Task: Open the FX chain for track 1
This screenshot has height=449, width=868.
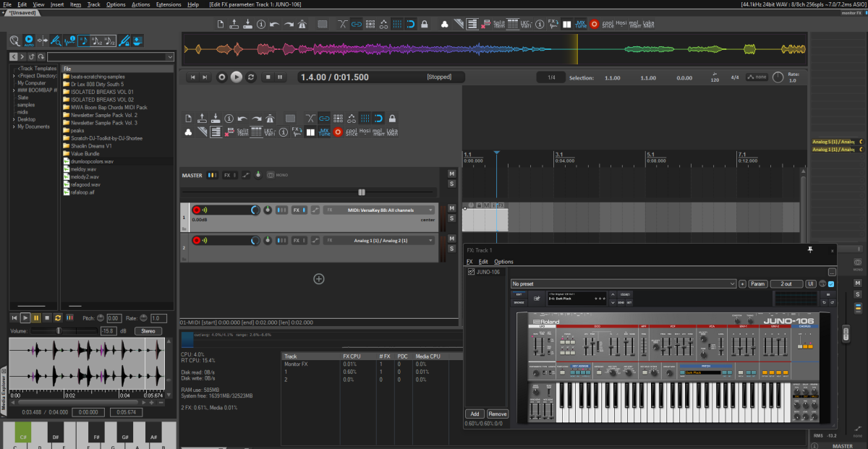Action: [297, 210]
